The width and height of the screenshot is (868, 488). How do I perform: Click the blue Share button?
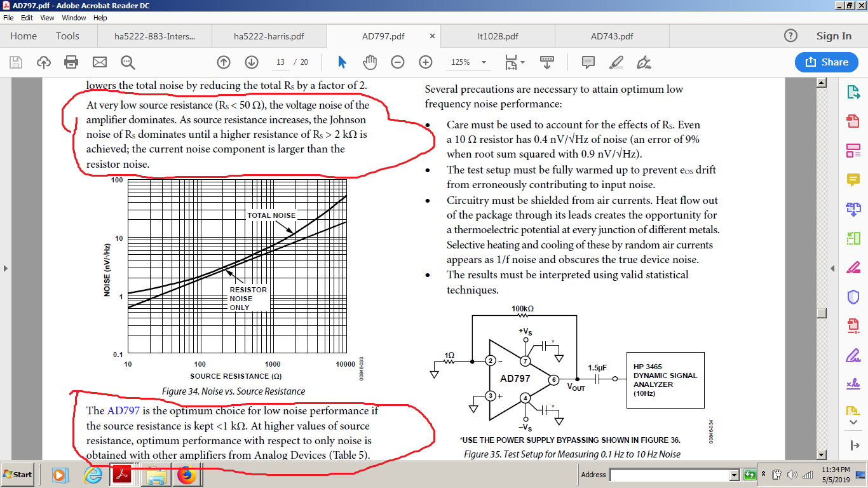coord(827,62)
